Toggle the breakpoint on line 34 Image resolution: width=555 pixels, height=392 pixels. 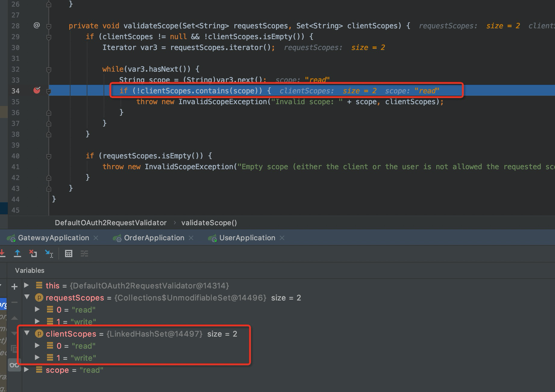click(37, 90)
